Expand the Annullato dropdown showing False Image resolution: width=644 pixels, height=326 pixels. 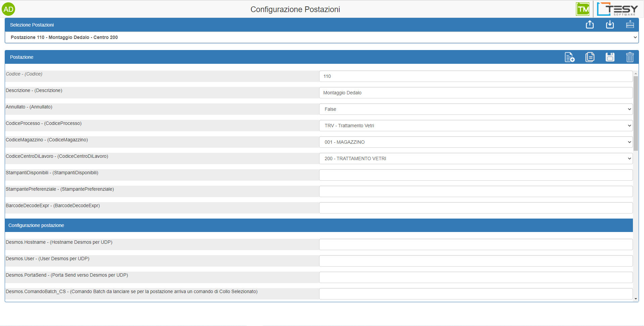[476, 109]
